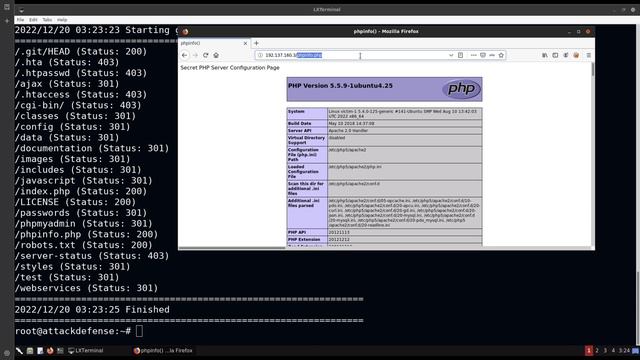Click the Firefox address bar field
This screenshot has width=640, height=360.
point(380,55)
